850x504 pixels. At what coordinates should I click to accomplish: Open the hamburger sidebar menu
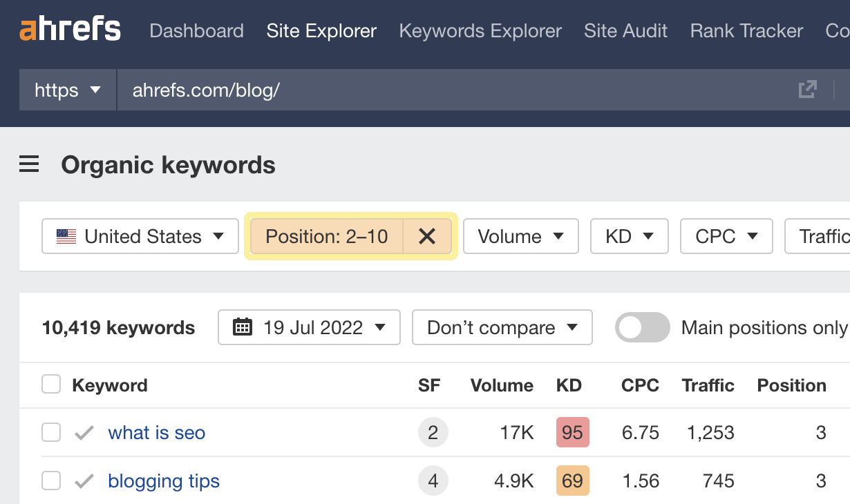29,164
